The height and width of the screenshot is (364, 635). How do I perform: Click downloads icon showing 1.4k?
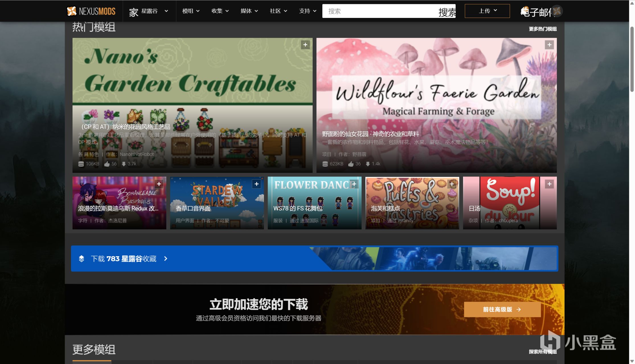pyautogui.click(x=368, y=164)
